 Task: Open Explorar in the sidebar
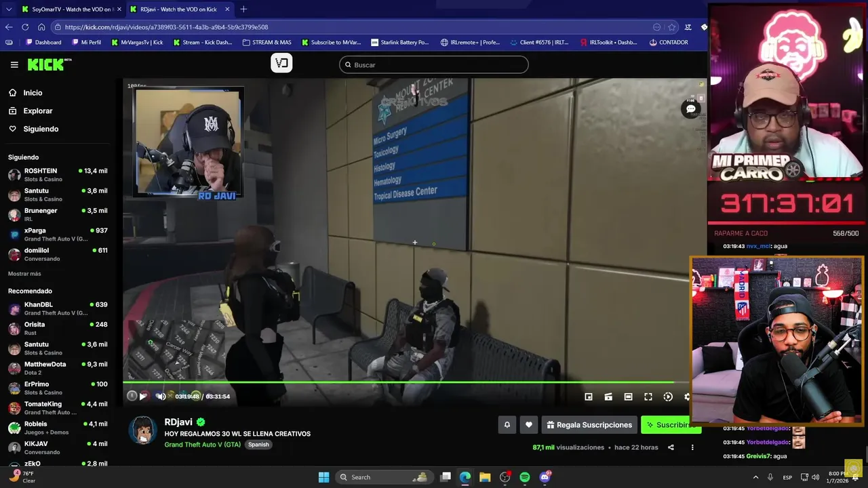tap(38, 110)
